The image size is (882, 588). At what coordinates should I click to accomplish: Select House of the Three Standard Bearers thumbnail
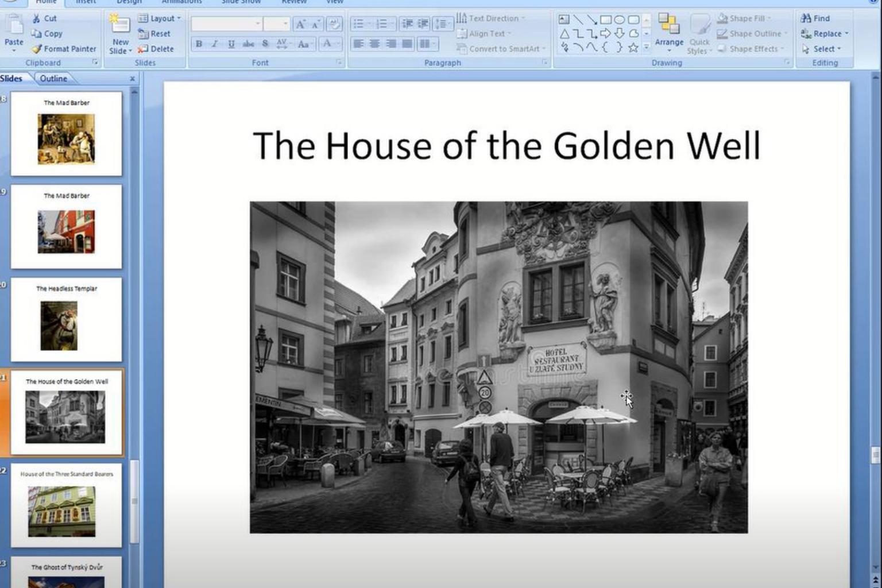click(67, 505)
